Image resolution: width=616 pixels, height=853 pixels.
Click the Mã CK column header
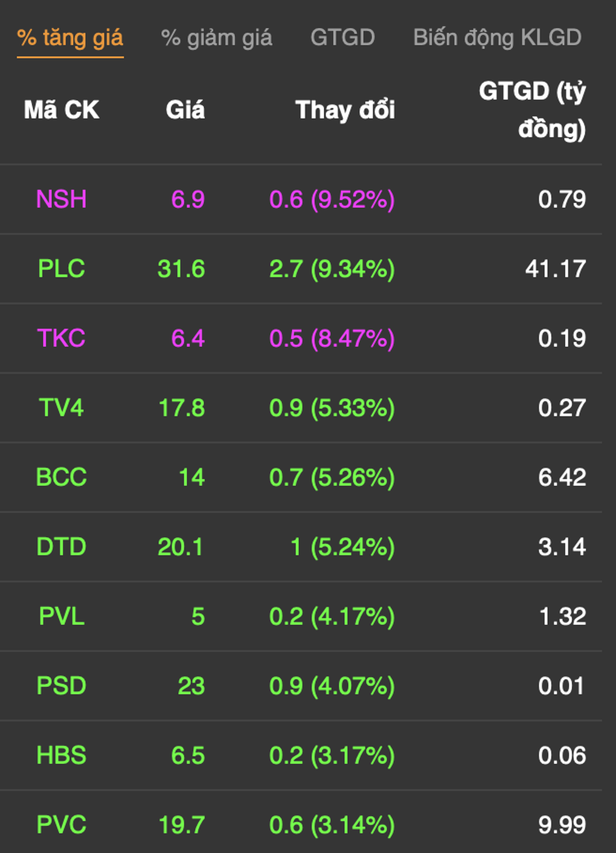click(62, 110)
